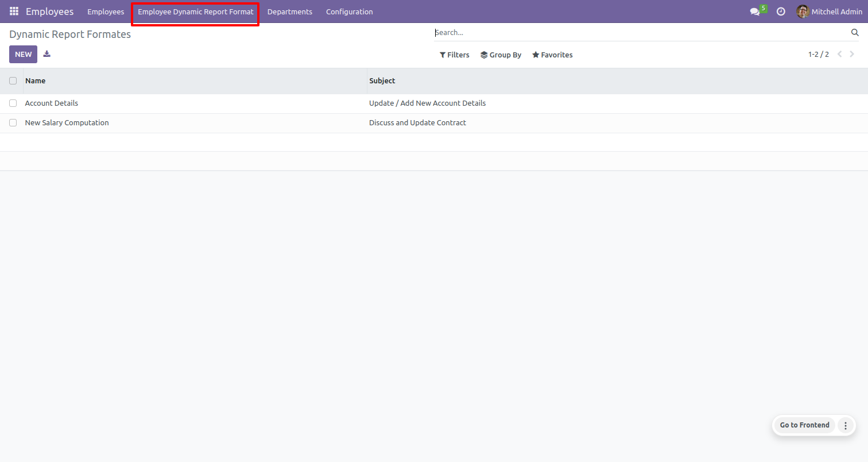The image size is (868, 462).
Task: Open the Departments menu
Action: pyautogui.click(x=290, y=11)
